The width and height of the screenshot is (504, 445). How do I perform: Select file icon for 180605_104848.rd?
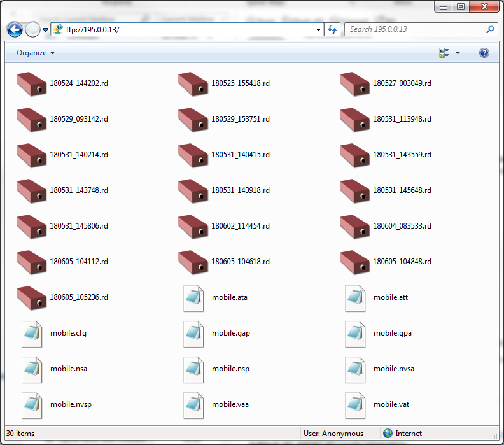click(354, 262)
